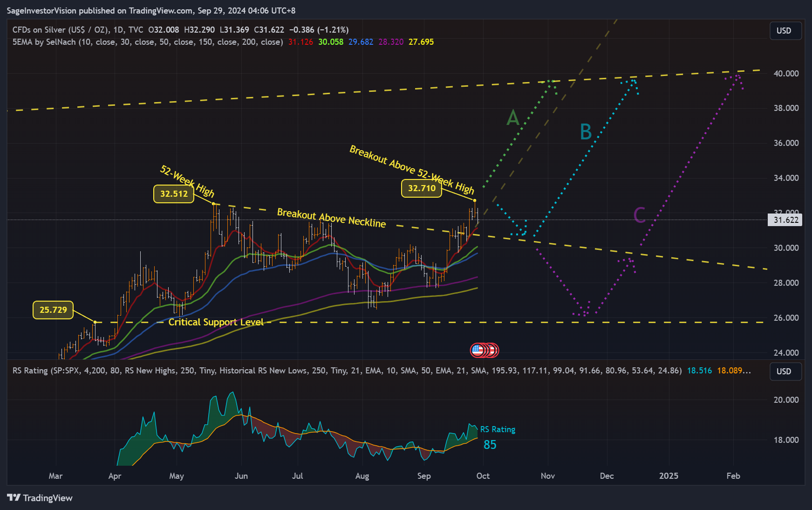The image size is (812, 510).
Task: Select the 'Breakout Above Neckline' text
Action: pos(332,218)
